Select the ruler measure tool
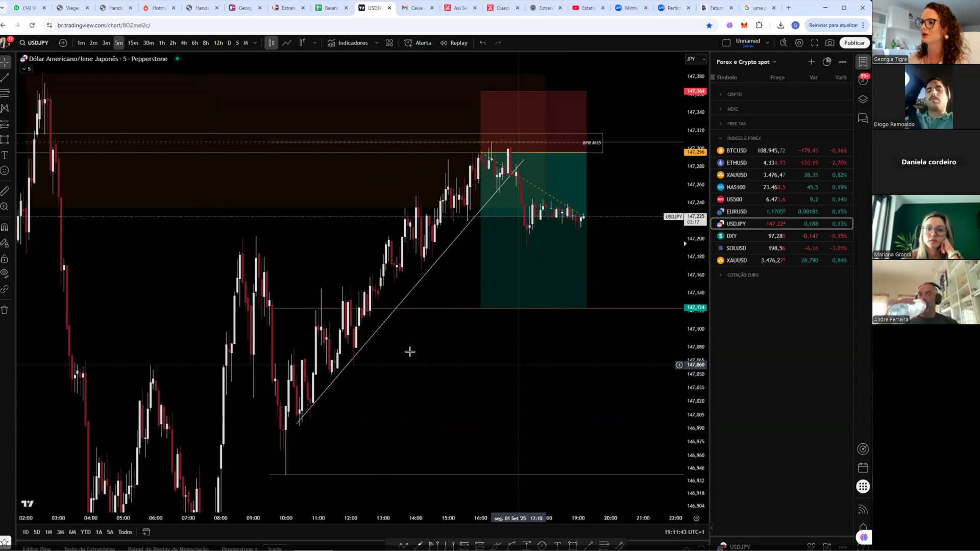The height and width of the screenshot is (551, 980). pyautogui.click(x=5, y=191)
